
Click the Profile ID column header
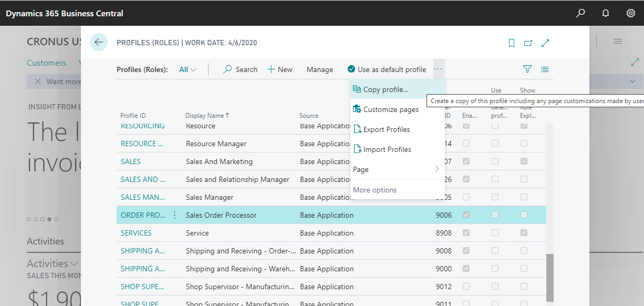coord(133,116)
